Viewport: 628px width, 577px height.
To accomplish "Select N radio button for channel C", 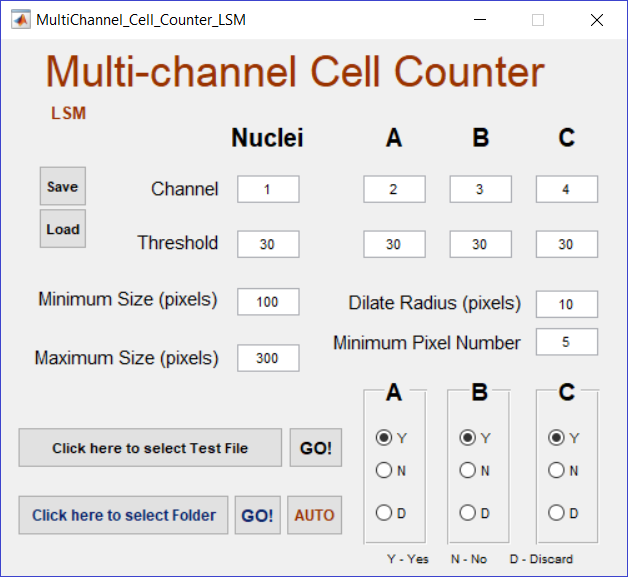I will 556,470.
